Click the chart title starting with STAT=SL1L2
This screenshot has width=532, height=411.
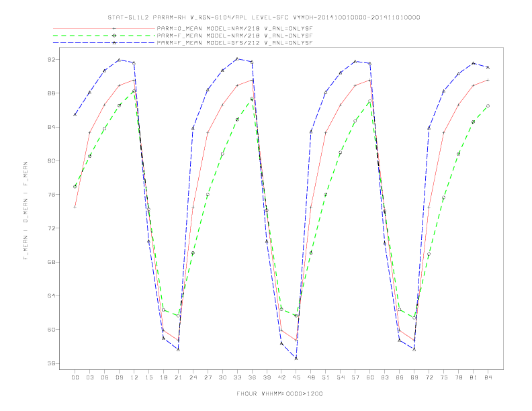click(x=263, y=17)
